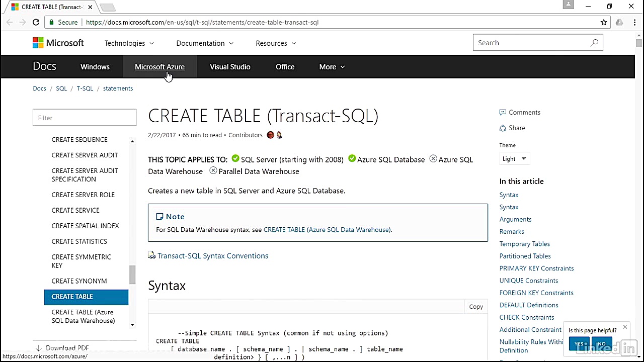Expand the More navigation menu

click(332, 66)
